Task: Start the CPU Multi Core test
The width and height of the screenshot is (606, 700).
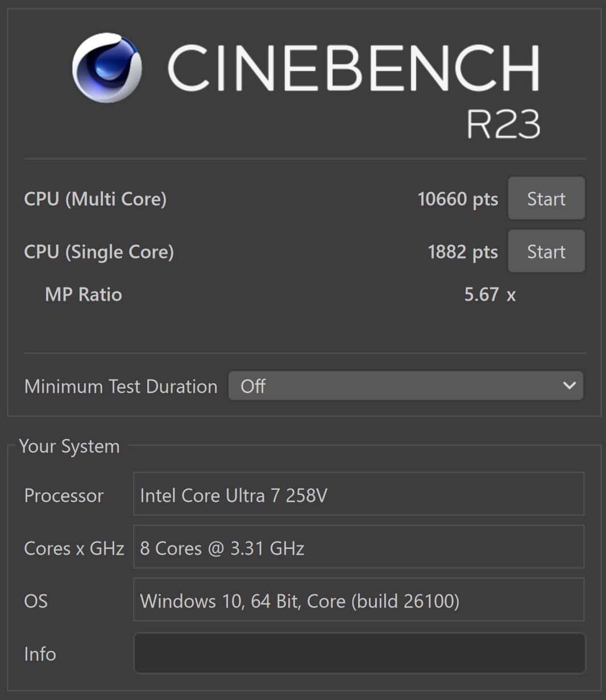Action: click(x=546, y=198)
